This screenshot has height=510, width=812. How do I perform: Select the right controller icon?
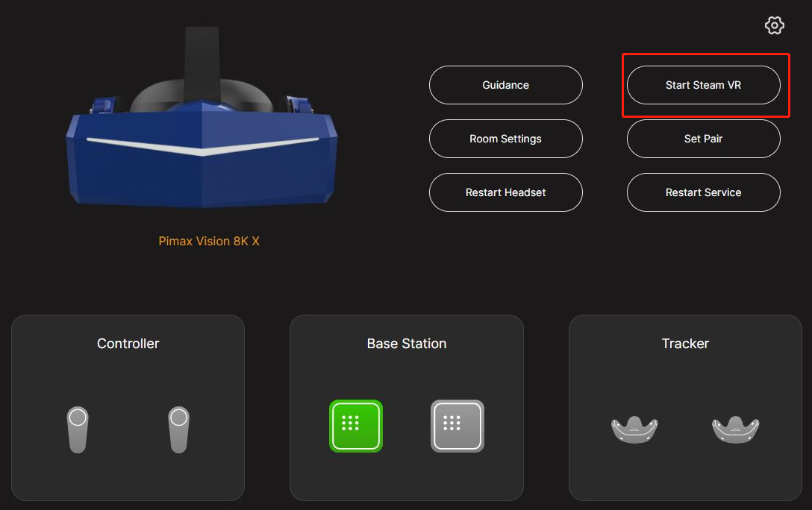coord(178,429)
